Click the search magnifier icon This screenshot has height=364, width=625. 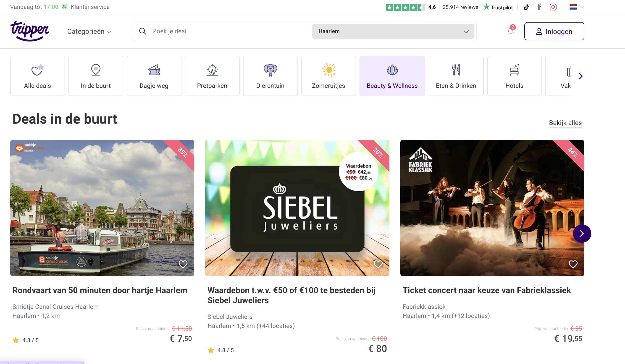point(142,31)
